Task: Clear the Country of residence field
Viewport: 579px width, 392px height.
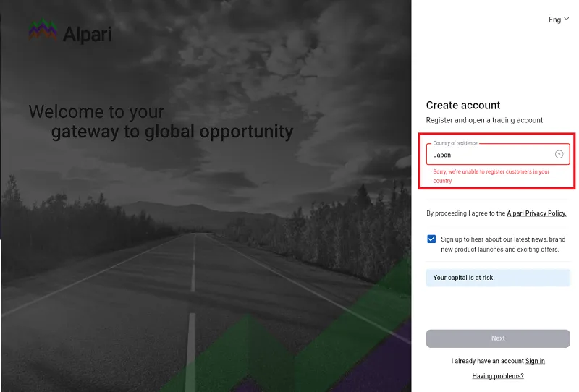Action: click(559, 154)
